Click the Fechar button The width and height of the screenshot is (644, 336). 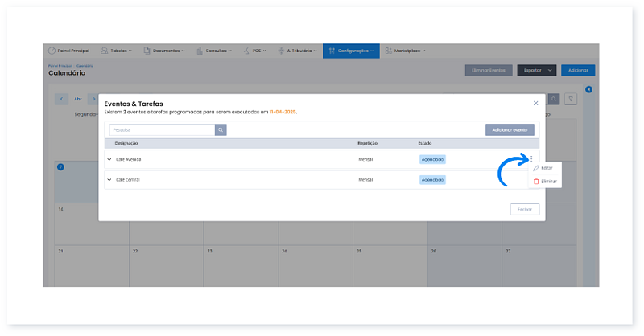[x=525, y=209]
